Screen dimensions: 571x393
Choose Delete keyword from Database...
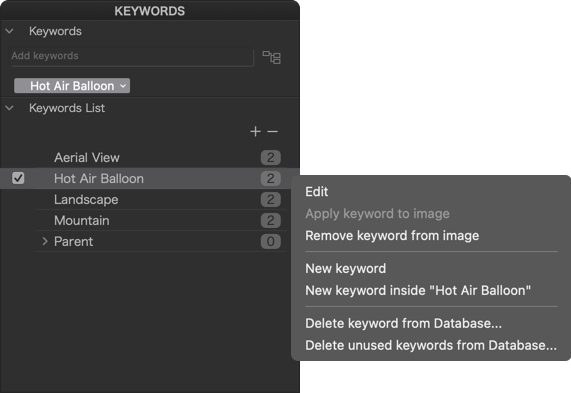pyautogui.click(x=403, y=323)
